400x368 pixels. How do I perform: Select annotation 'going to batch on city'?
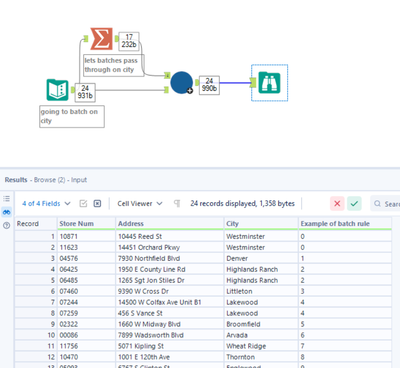pyautogui.click(x=72, y=116)
